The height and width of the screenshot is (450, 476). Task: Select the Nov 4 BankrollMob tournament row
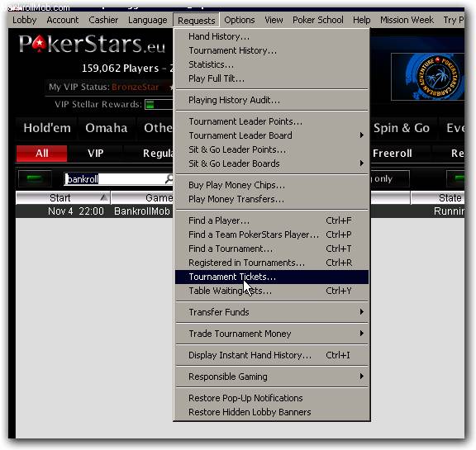point(240,211)
